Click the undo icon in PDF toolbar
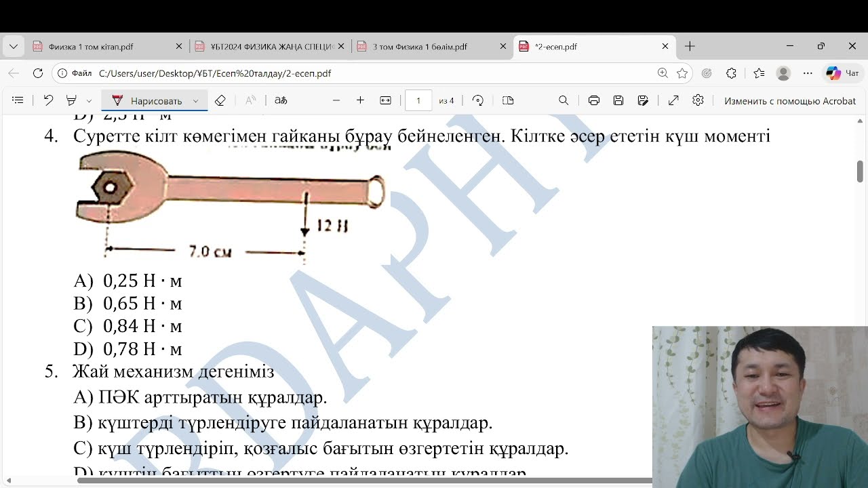 [48, 100]
